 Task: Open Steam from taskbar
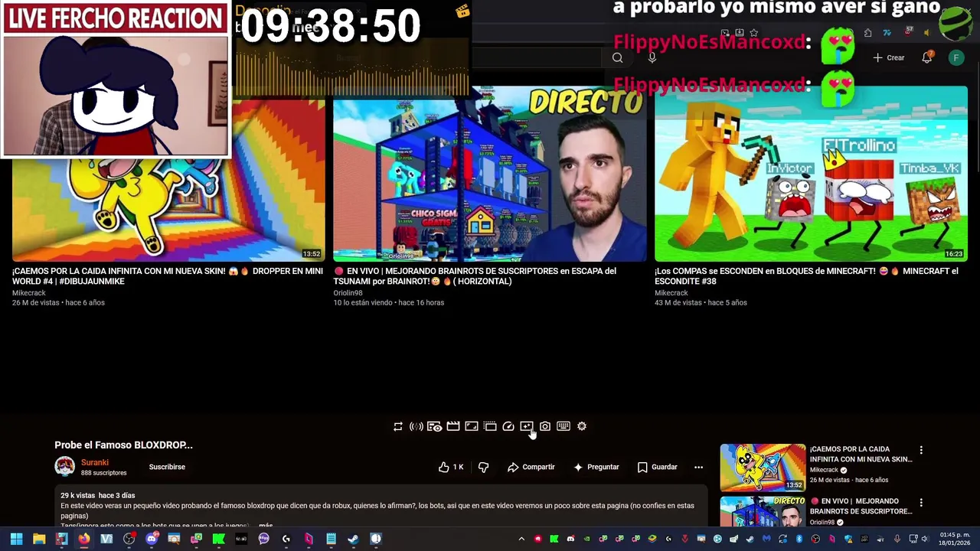click(x=353, y=539)
